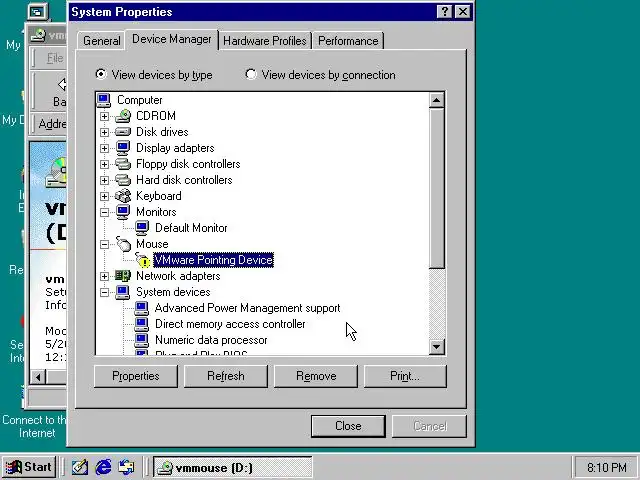The height and width of the screenshot is (480, 640).
Task: Click the Direct memory access controller icon
Action: tap(142, 324)
